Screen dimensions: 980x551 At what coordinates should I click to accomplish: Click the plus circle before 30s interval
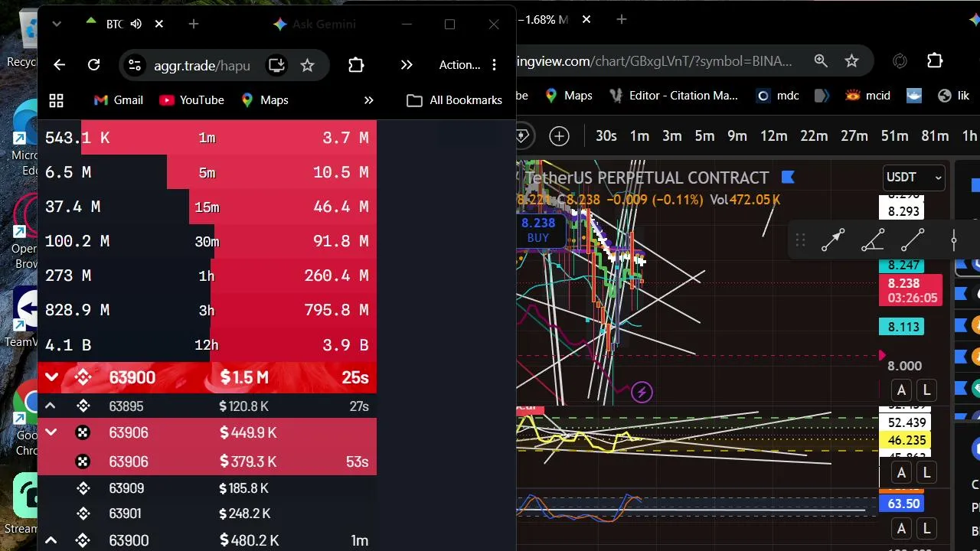pyautogui.click(x=560, y=136)
